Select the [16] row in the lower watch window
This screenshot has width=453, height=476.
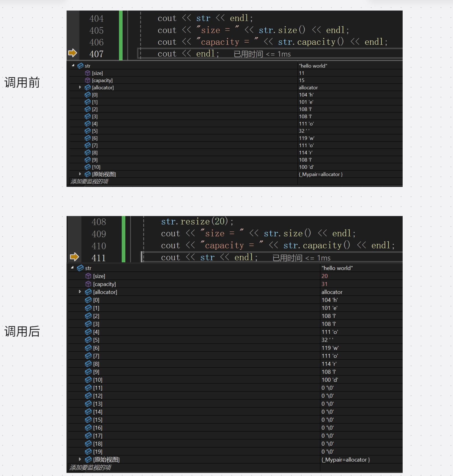click(x=235, y=428)
